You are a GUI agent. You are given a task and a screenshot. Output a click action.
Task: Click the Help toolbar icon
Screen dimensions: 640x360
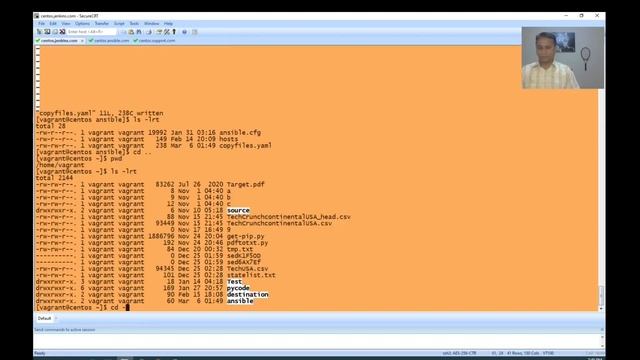tap(184, 31)
